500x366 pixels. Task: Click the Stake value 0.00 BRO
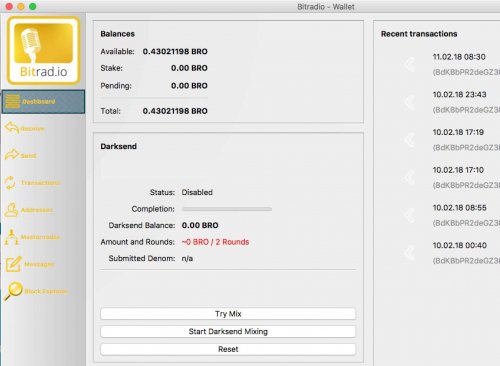pyautogui.click(x=189, y=68)
